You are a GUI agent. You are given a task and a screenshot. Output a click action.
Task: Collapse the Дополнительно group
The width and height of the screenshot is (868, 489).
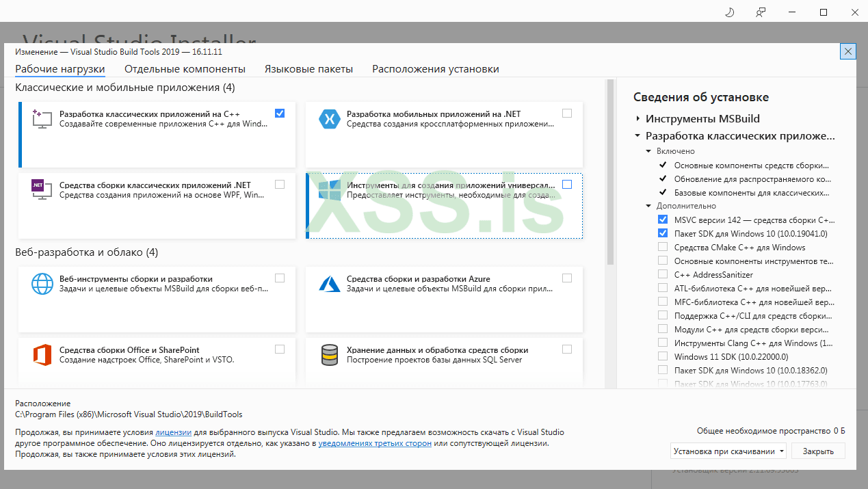click(x=649, y=206)
